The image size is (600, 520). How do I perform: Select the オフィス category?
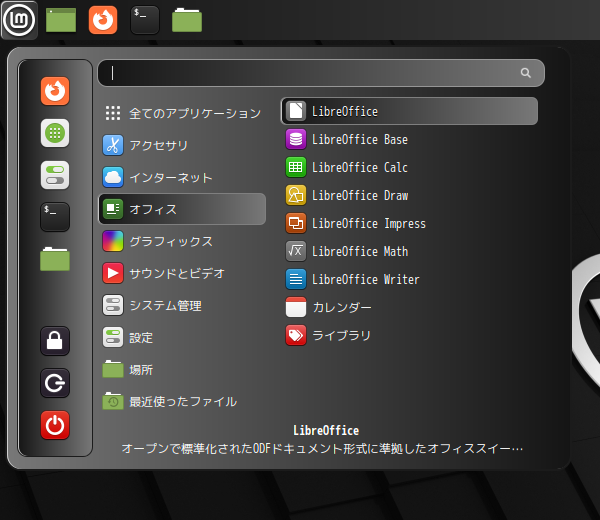point(182,209)
